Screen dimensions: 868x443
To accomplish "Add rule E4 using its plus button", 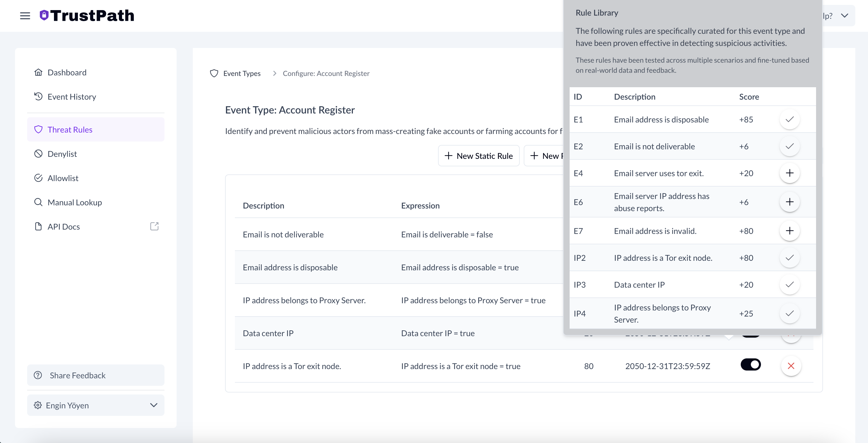I will coord(790,173).
